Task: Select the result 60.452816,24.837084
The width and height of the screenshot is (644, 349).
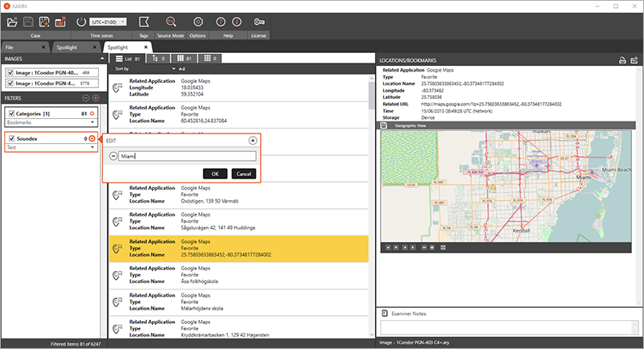Action: [238, 114]
